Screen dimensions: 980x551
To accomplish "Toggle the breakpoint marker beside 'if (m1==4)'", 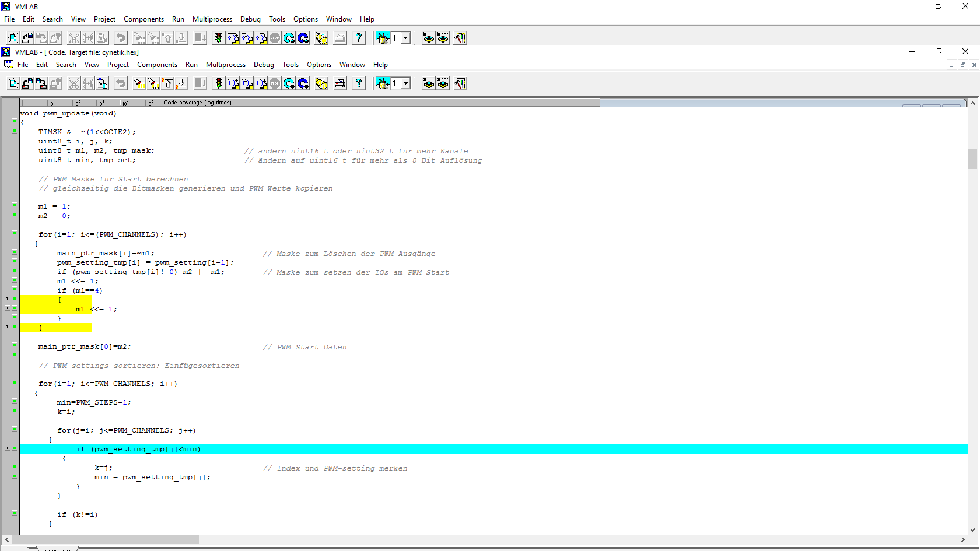I will point(15,289).
